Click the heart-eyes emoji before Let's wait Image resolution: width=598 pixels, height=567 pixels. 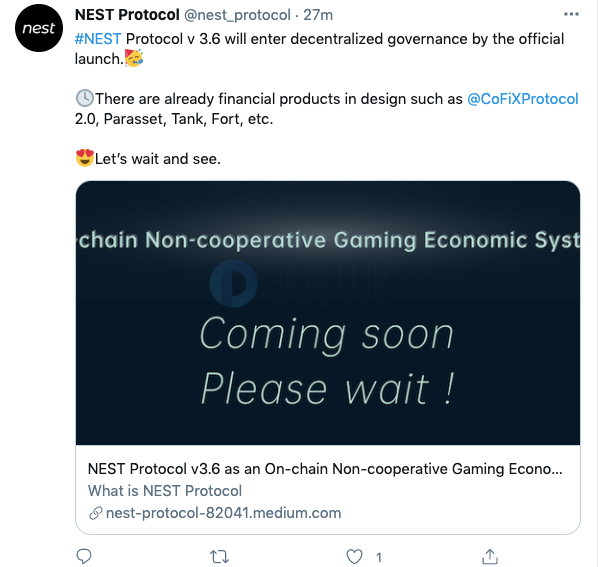85,158
